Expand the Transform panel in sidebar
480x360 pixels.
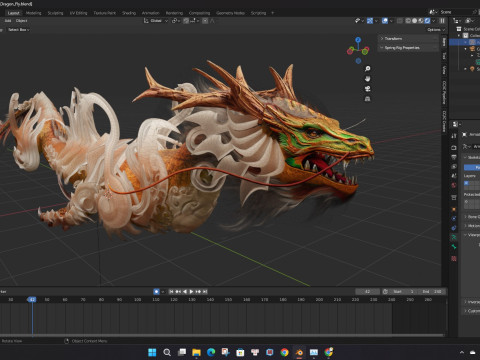click(408, 39)
